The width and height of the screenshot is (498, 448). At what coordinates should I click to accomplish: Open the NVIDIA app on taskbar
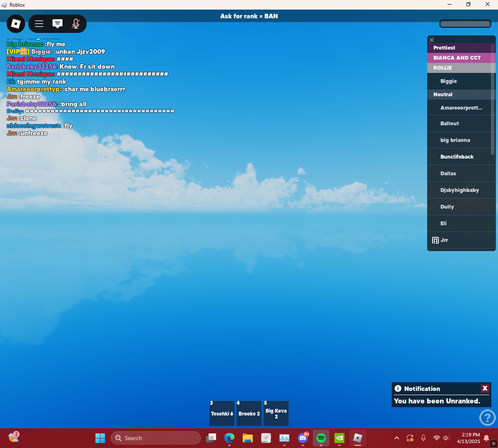click(339, 438)
